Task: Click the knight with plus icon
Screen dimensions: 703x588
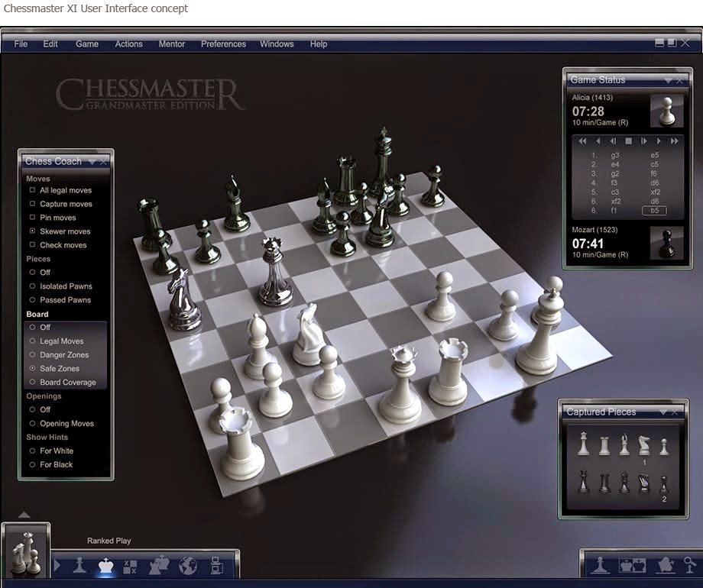Action: coord(666,564)
